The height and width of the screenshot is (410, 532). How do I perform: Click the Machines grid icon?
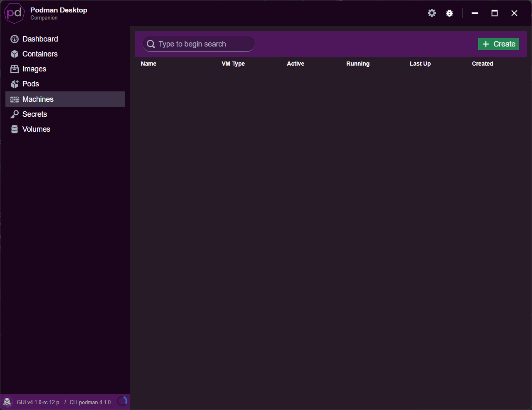pos(15,99)
